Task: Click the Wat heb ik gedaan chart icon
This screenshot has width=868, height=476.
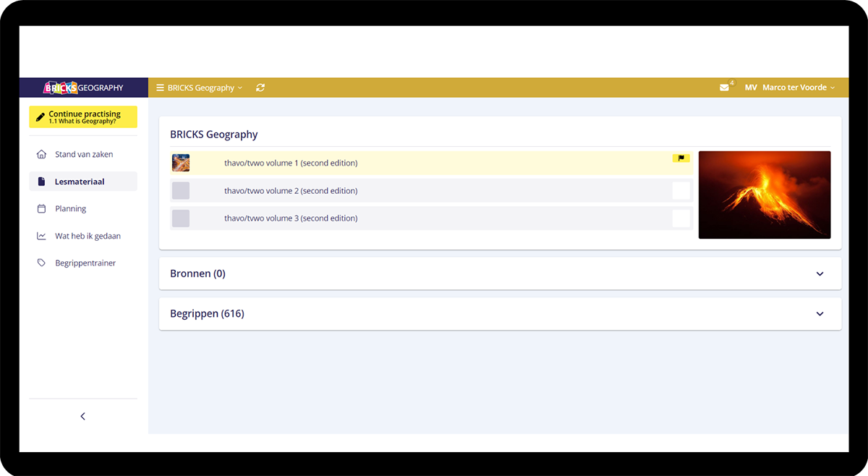Action: click(41, 236)
